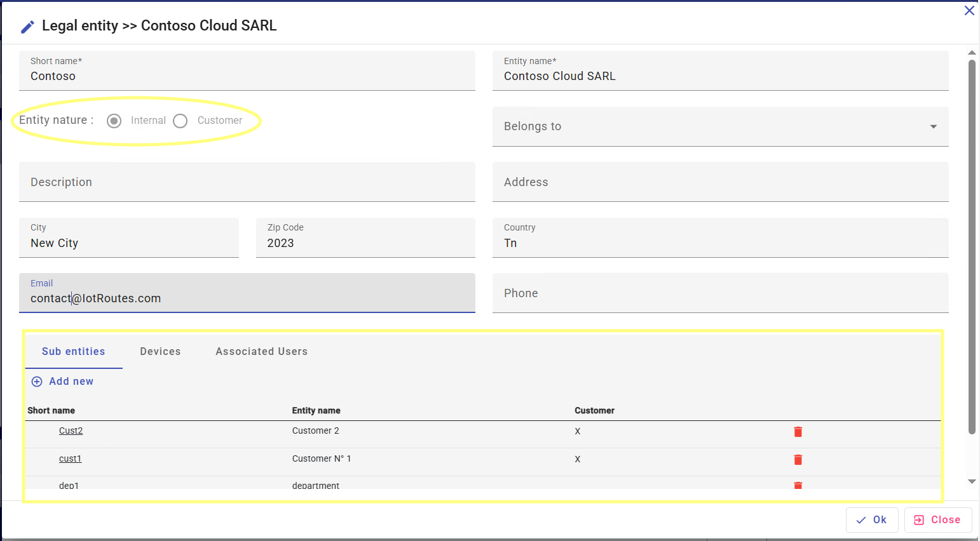Expand the Belongs to dropdown arrow
980x541 pixels.
click(x=933, y=126)
